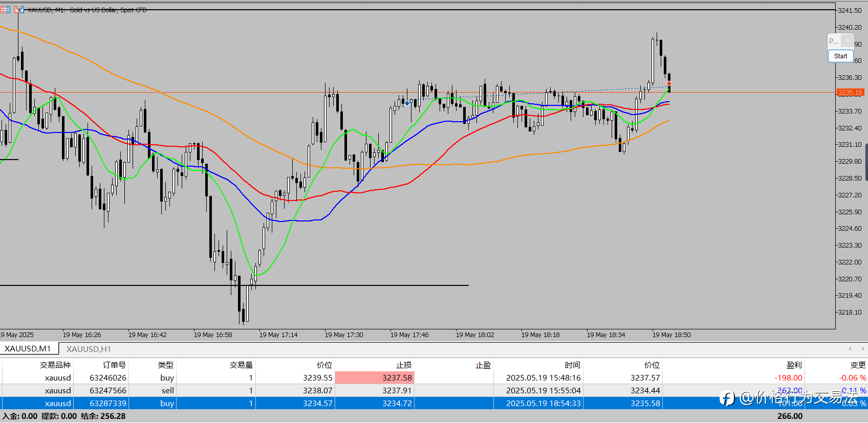Click the right-edge vertical scrollbar handle
868x423 pixels.
coord(866,163)
